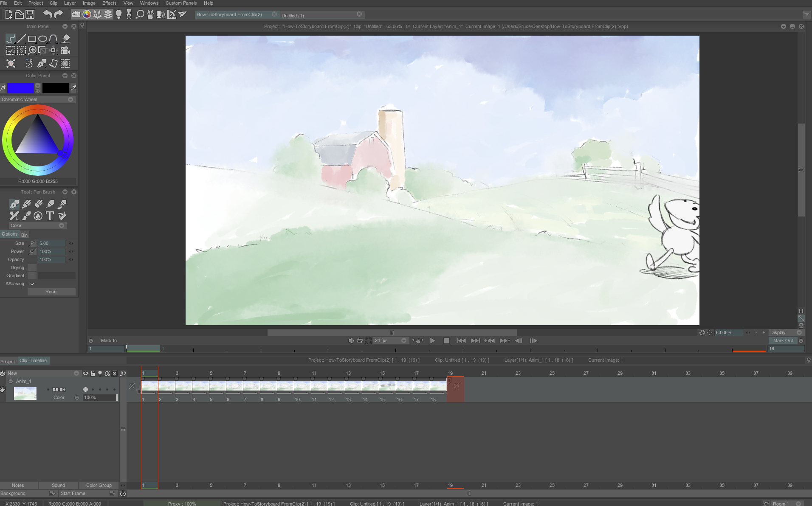812x506 pixels.
Task: Click the magnifier search icon in the top toolbar
Action: tap(140, 14)
